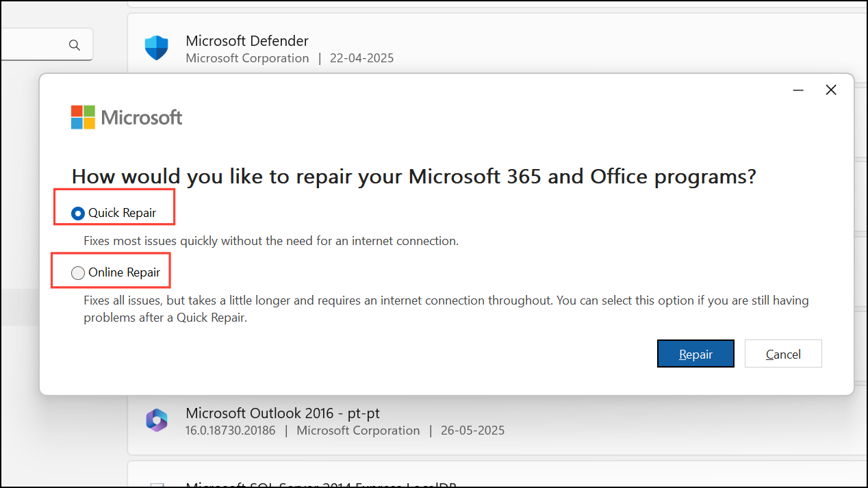Cancel the Office repair dialog
The width and height of the screenshot is (868, 488).
(783, 354)
